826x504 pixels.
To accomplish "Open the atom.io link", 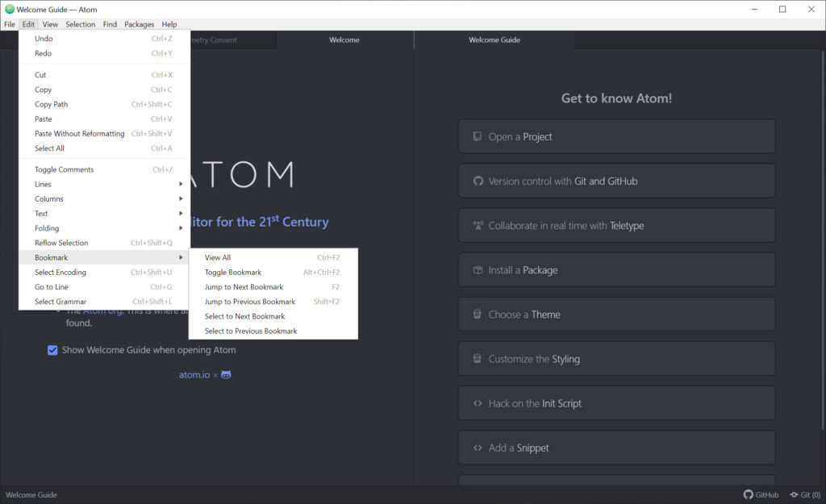I will (194, 375).
